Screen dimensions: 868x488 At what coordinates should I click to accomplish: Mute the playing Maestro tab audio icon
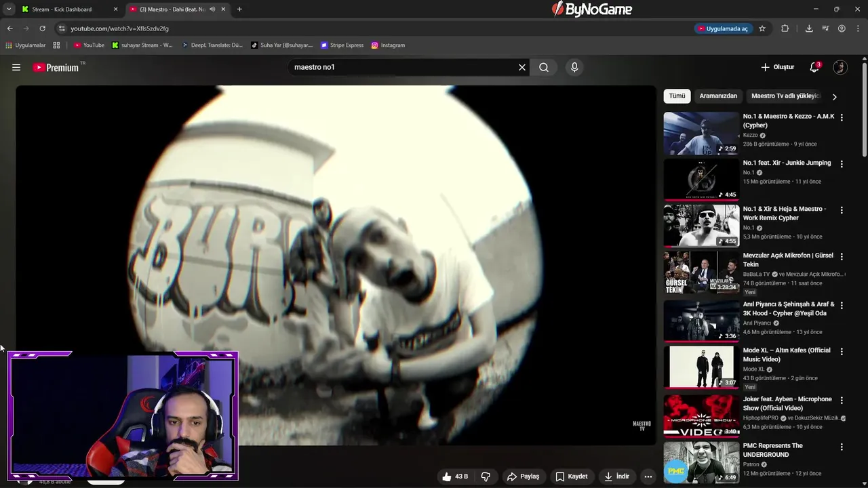point(212,9)
